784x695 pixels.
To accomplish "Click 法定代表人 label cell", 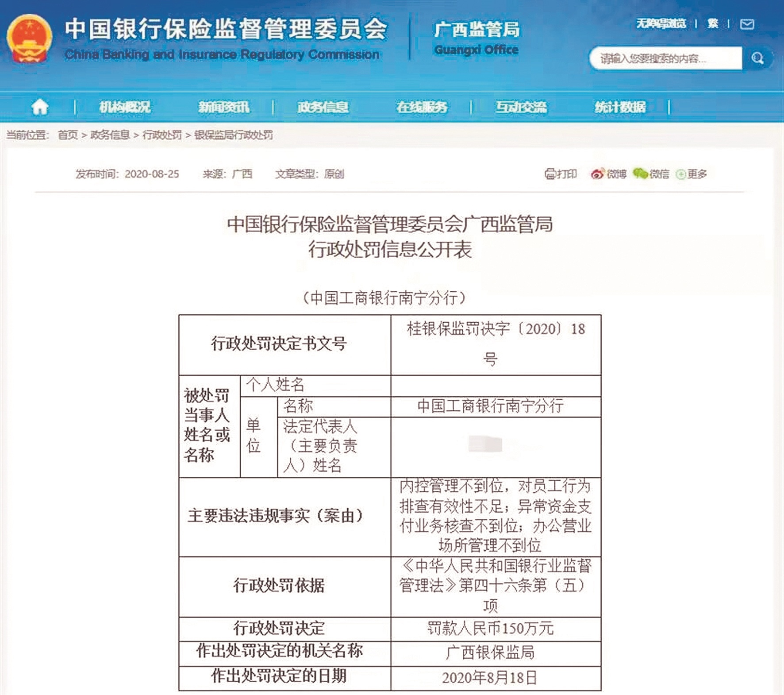I will pyautogui.click(x=334, y=447).
